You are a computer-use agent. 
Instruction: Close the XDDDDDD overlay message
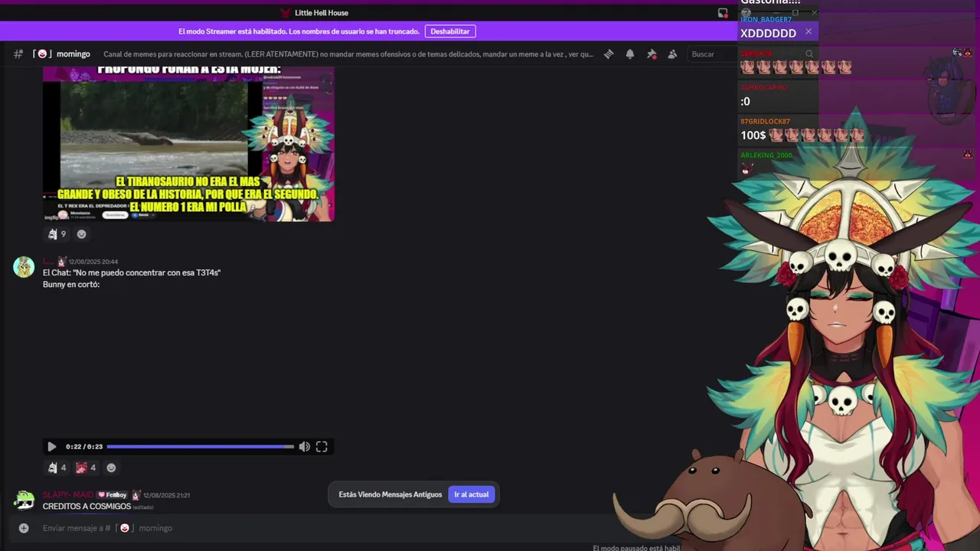[808, 32]
